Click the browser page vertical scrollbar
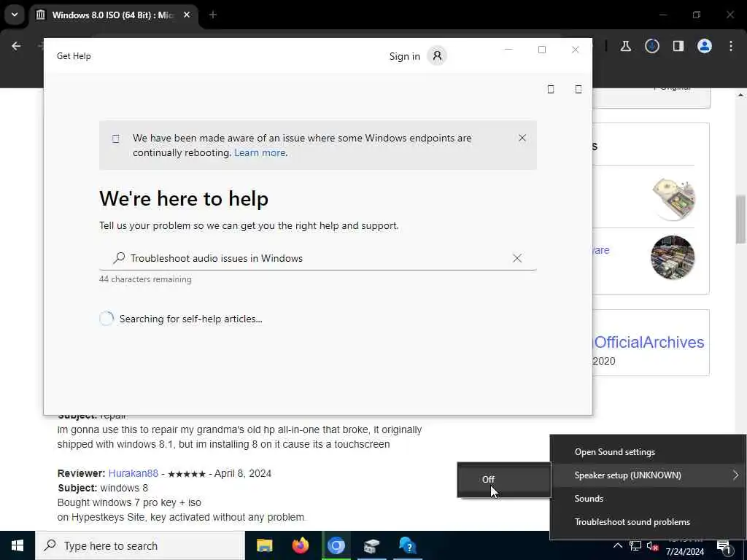 pyautogui.click(x=740, y=219)
